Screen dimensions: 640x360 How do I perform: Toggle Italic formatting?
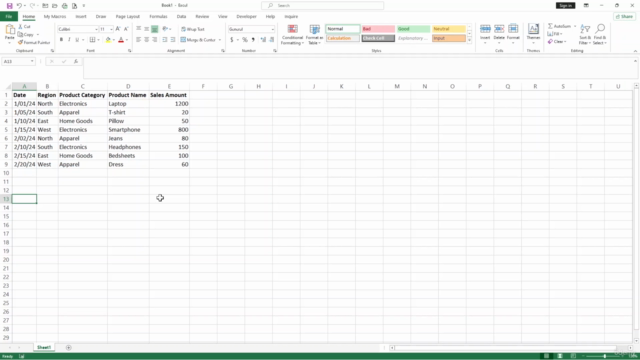coord(69,40)
